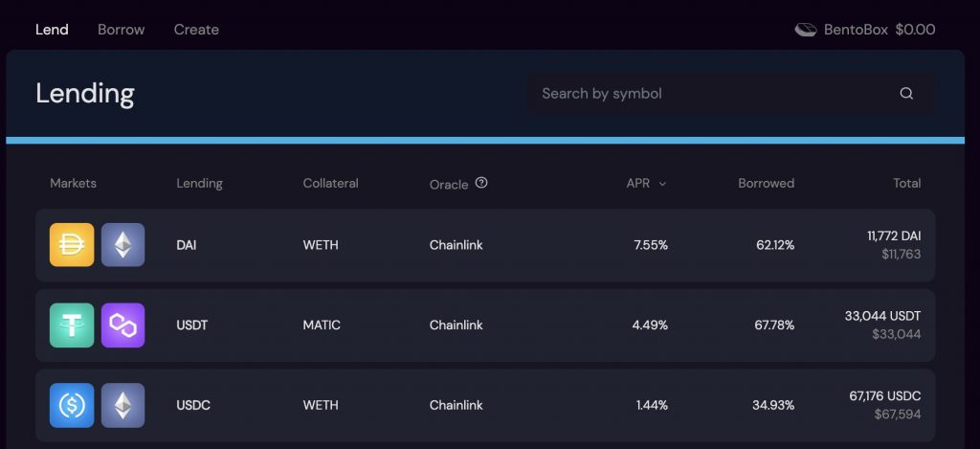Open the USDC 67,176 total market row
This screenshot has height=449, width=980.
[485, 405]
